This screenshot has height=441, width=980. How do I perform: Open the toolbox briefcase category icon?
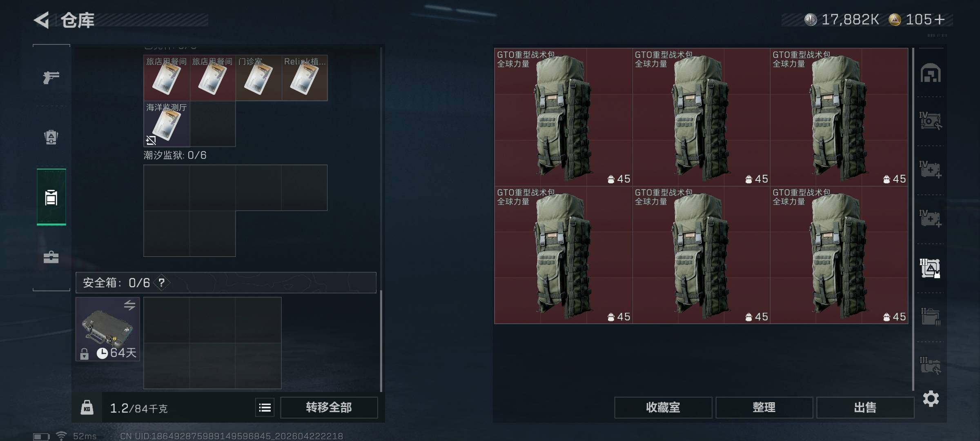pyautogui.click(x=51, y=257)
